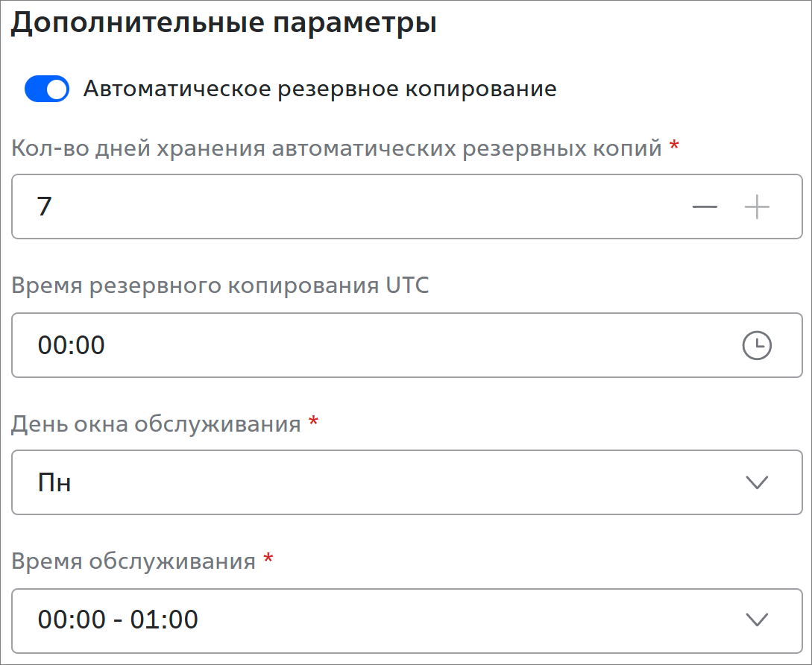Click the Кол-во дней хранения автоматических резервных копий label

click(336, 148)
